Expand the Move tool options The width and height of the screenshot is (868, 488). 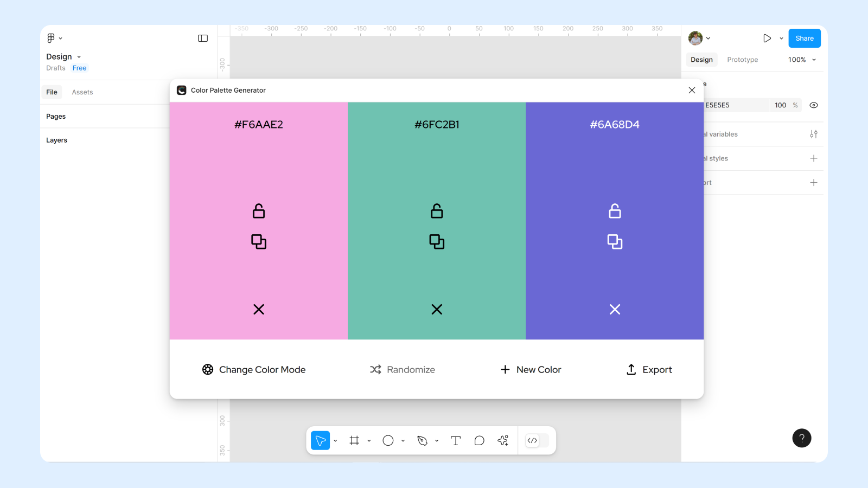335,440
